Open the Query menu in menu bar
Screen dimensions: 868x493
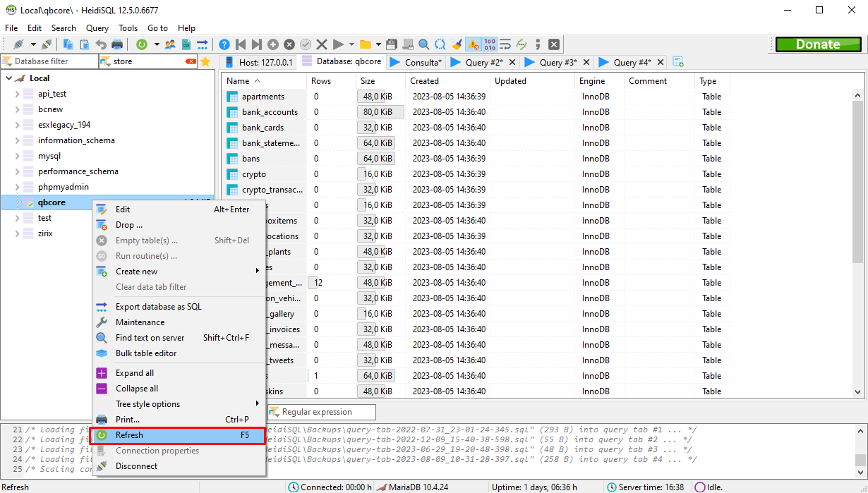point(97,28)
